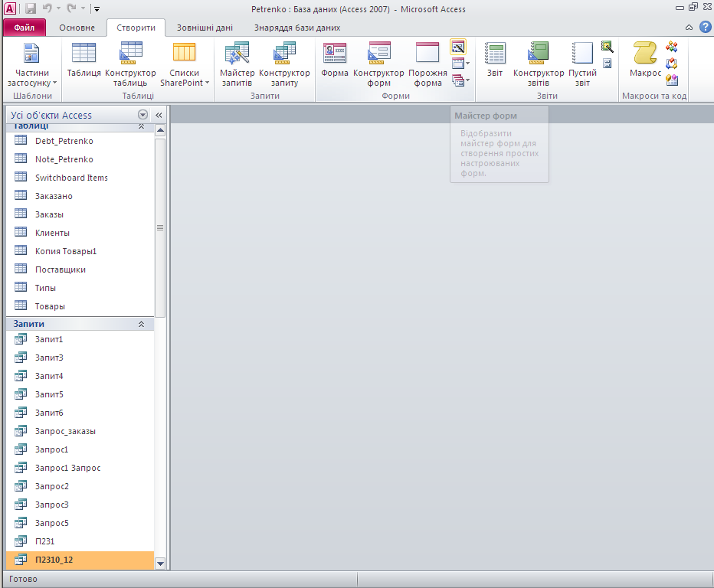
Task: Select the Клиенты table
Action: click(x=52, y=233)
